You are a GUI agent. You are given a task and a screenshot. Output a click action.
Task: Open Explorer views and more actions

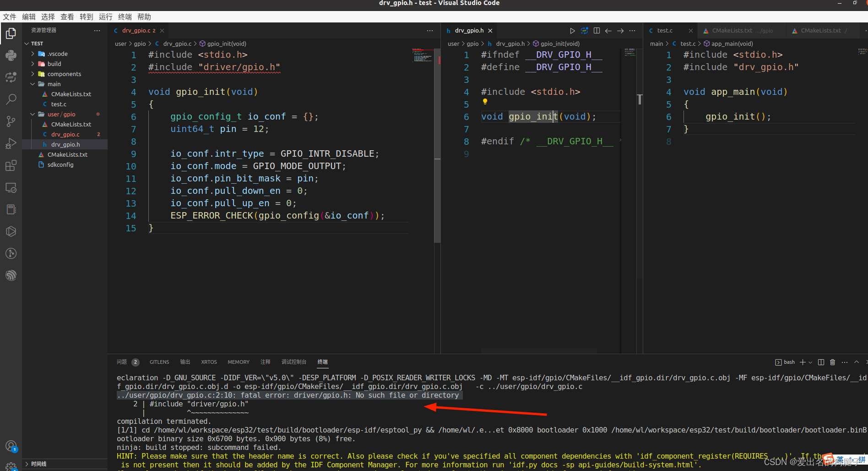pyautogui.click(x=97, y=30)
